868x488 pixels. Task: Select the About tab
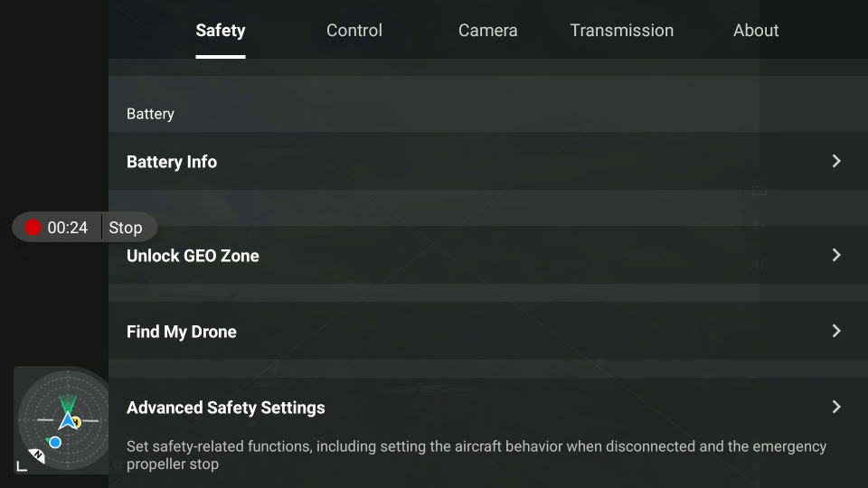(756, 31)
